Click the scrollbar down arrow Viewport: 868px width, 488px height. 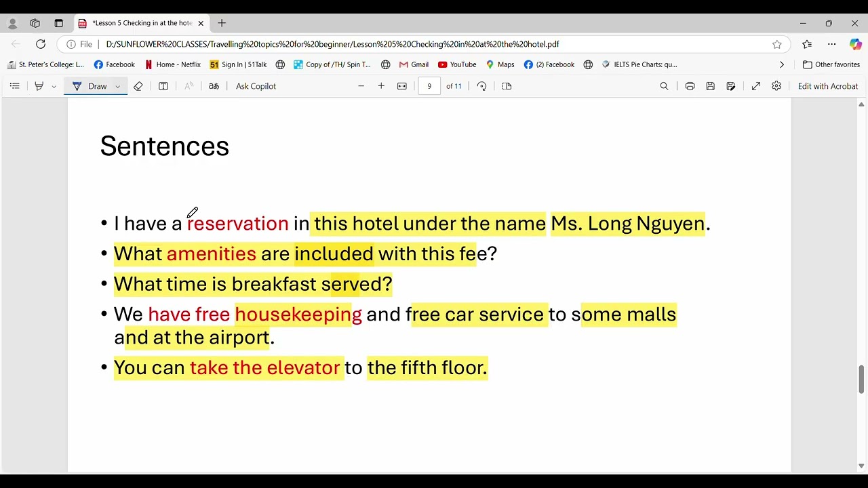[861, 466]
